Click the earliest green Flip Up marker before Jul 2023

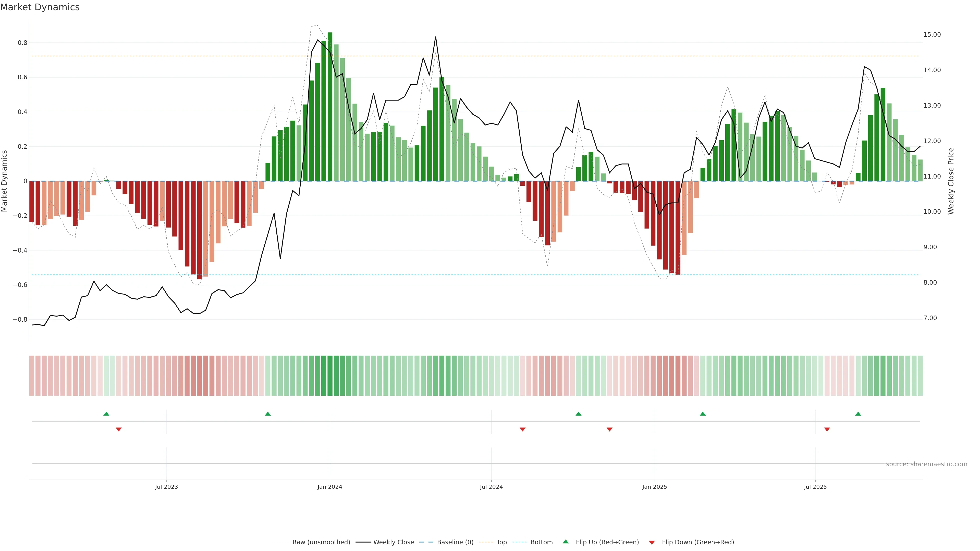coord(106,414)
